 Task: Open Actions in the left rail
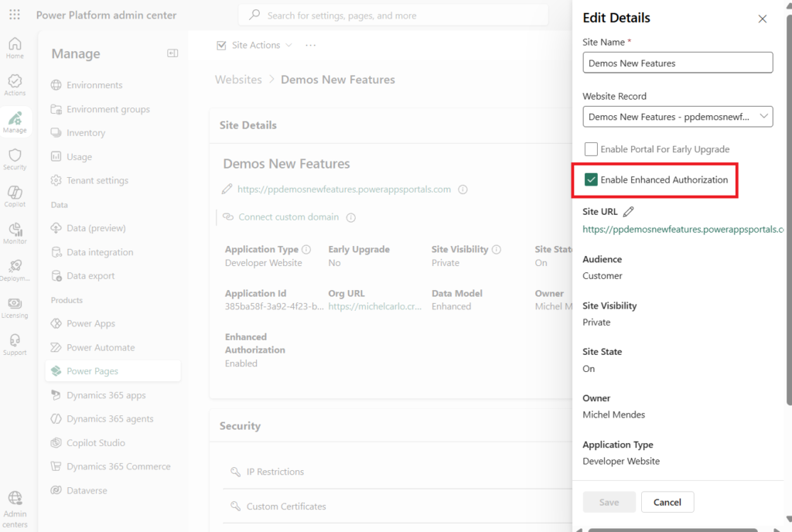click(x=15, y=85)
